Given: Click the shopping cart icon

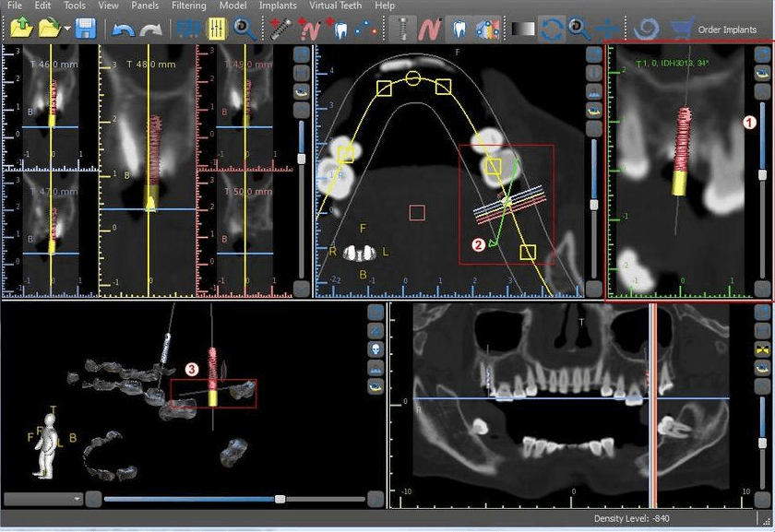Looking at the screenshot, I should click(x=682, y=29).
